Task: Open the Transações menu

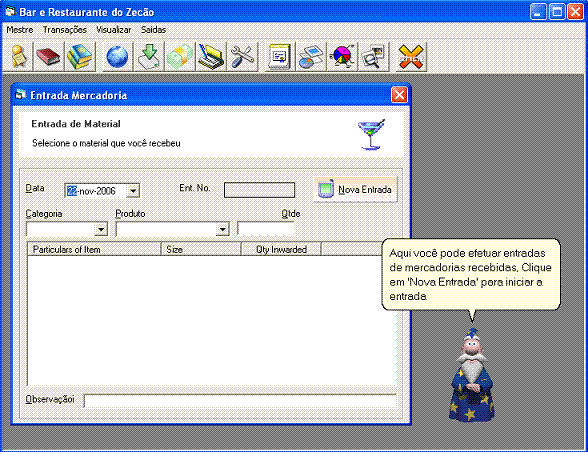Action: coord(64,30)
